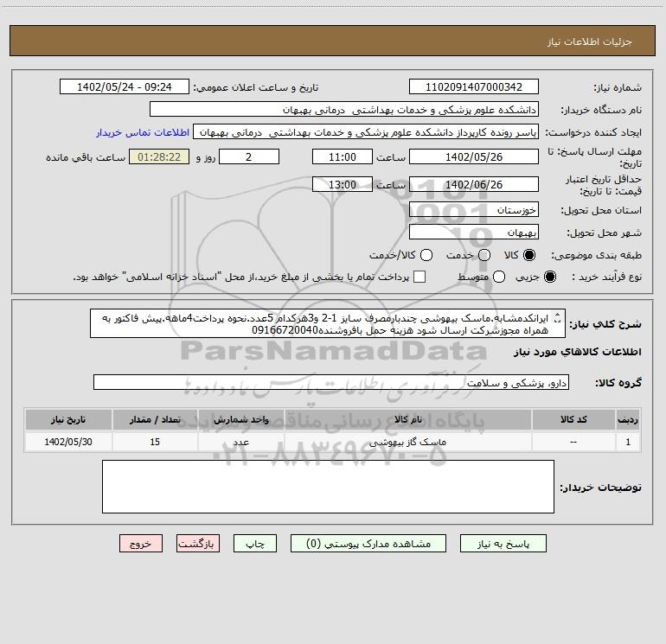666x644 pixels.
Task: Click the پاسخ به نیاز button
Action: click(503, 544)
